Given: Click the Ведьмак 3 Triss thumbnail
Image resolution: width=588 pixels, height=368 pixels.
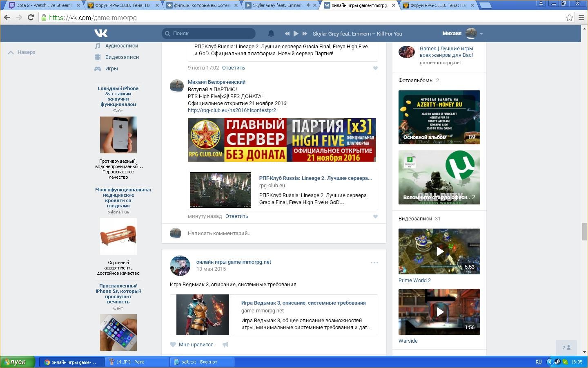Looking at the screenshot, I should [203, 315].
